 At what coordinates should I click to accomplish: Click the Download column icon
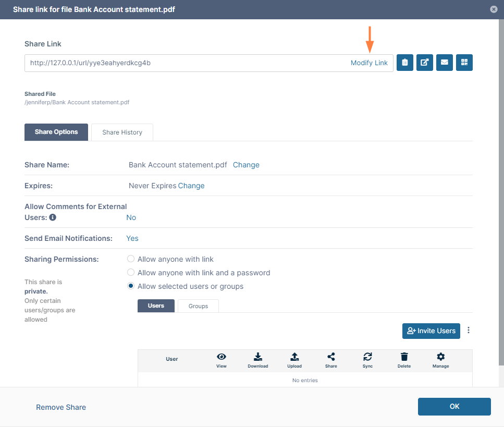point(258,357)
